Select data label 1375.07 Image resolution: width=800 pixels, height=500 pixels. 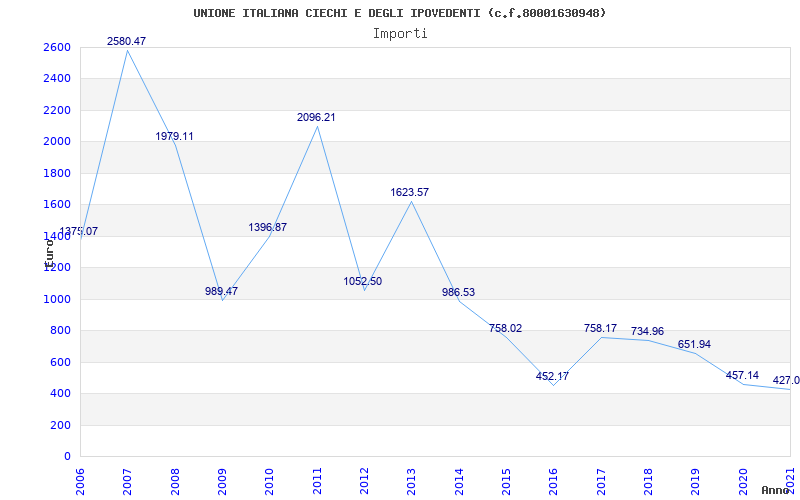pyautogui.click(x=79, y=231)
